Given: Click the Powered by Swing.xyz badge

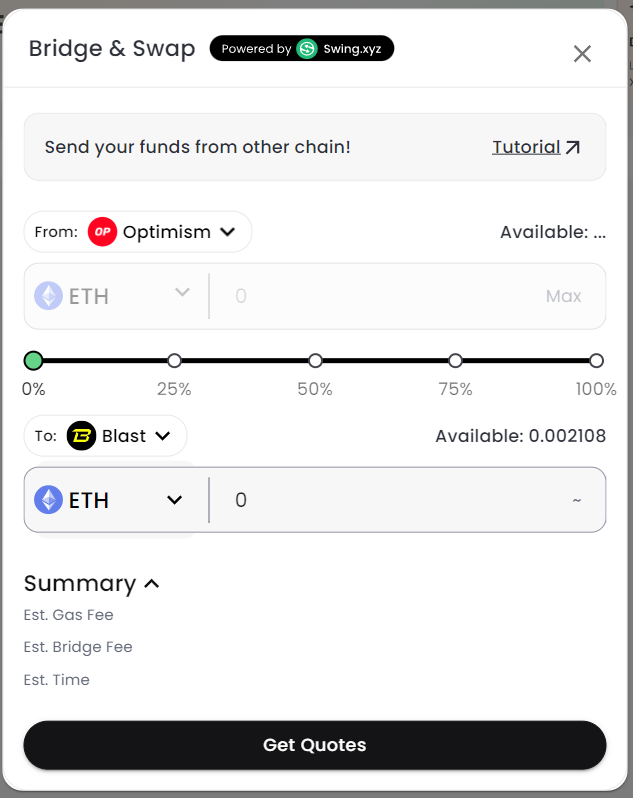Looking at the screenshot, I should point(301,48).
